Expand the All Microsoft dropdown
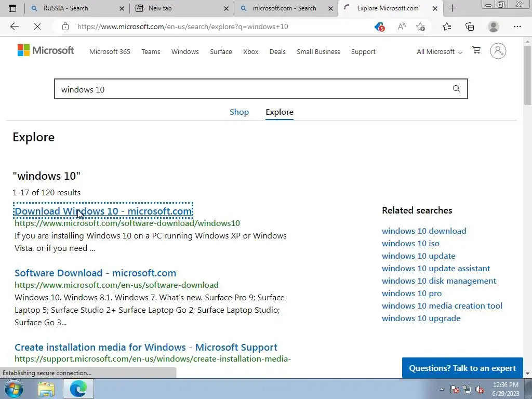 click(440, 51)
